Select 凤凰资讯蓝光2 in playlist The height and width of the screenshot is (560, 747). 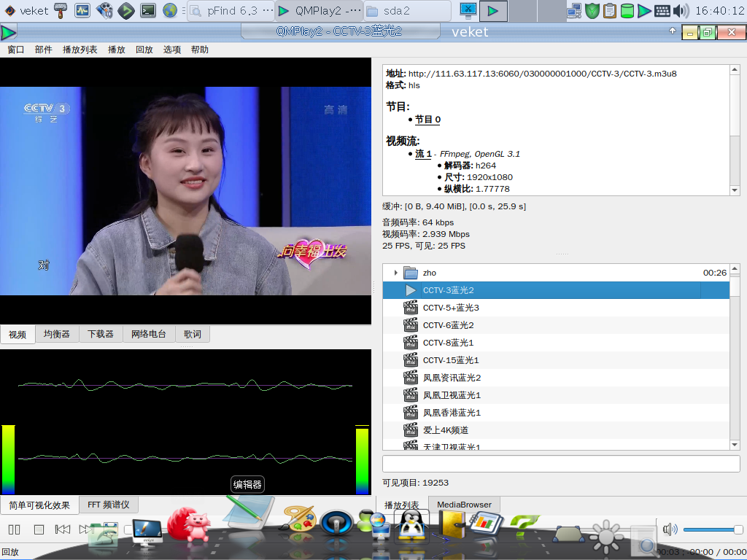click(x=556, y=378)
